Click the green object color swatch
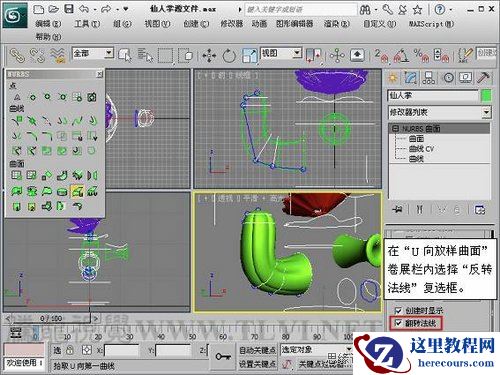500x375 pixels. coord(486,96)
